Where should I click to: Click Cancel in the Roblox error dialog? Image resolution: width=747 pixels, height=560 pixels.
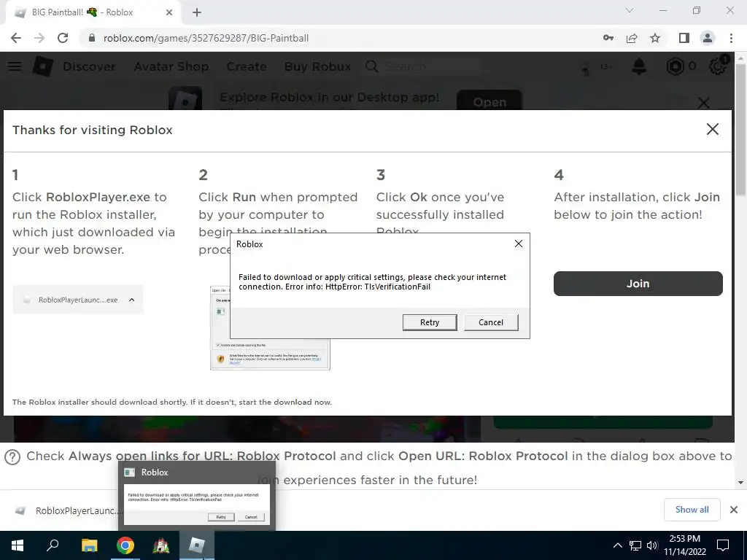coord(491,322)
